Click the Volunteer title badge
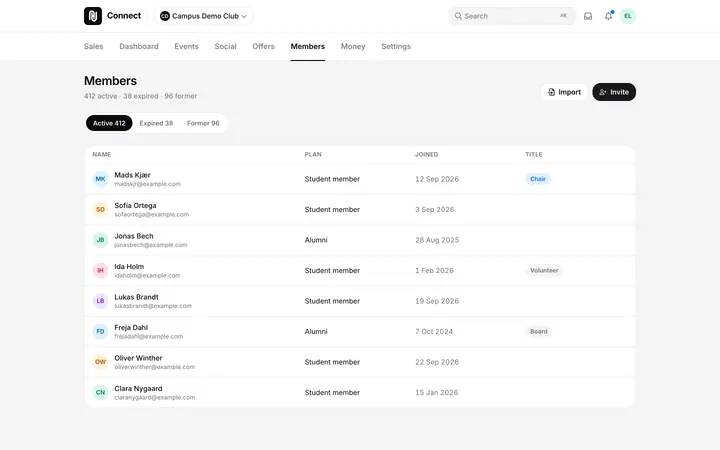Screen dimensions: 720x450 [x=544, y=270]
